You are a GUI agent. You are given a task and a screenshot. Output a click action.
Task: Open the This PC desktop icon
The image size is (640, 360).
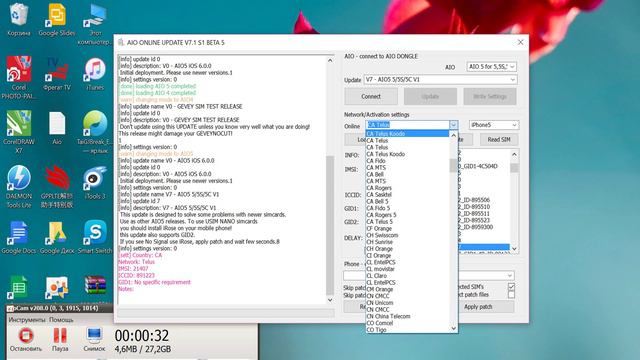95,24
